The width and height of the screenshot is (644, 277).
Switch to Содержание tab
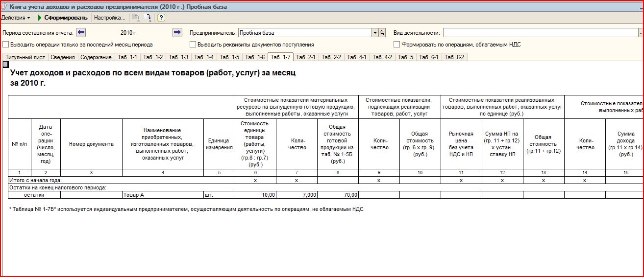click(x=96, y=57)
